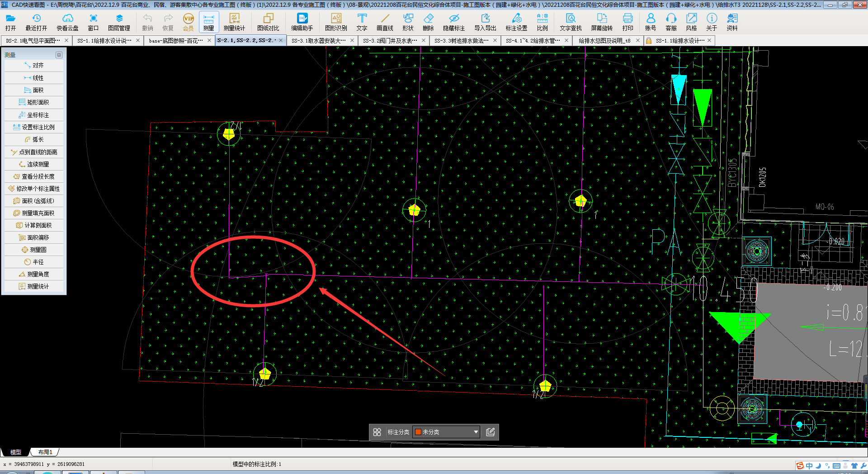Click 屏幕旋转 screen rotate

point(602,22)
